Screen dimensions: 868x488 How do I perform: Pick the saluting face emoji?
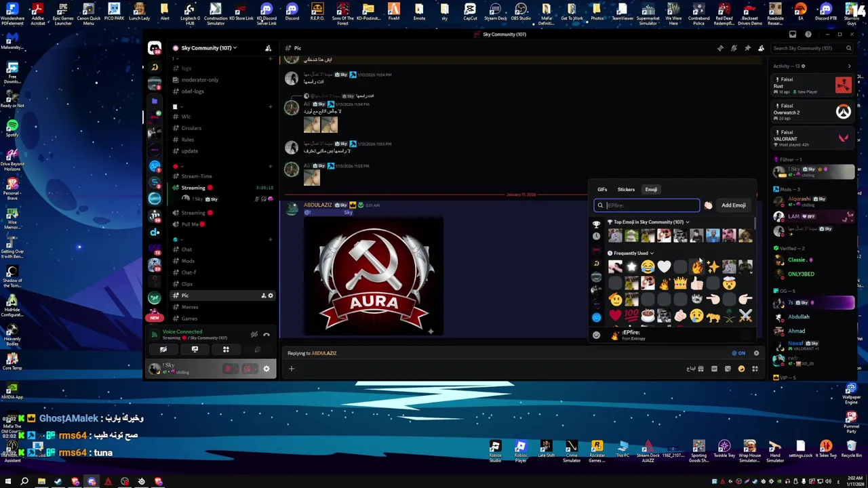click(x=615, y=300)
